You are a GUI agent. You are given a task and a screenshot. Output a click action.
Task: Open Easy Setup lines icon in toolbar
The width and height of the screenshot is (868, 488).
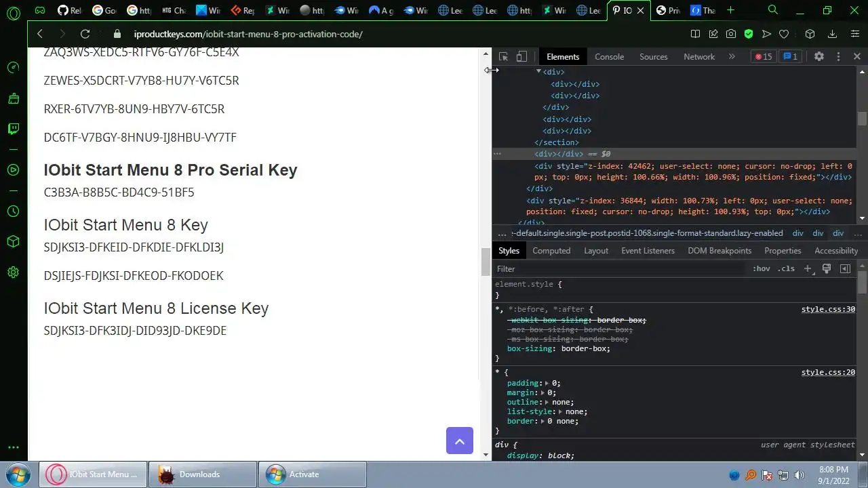pyautogui.click(x=855, y=34)
